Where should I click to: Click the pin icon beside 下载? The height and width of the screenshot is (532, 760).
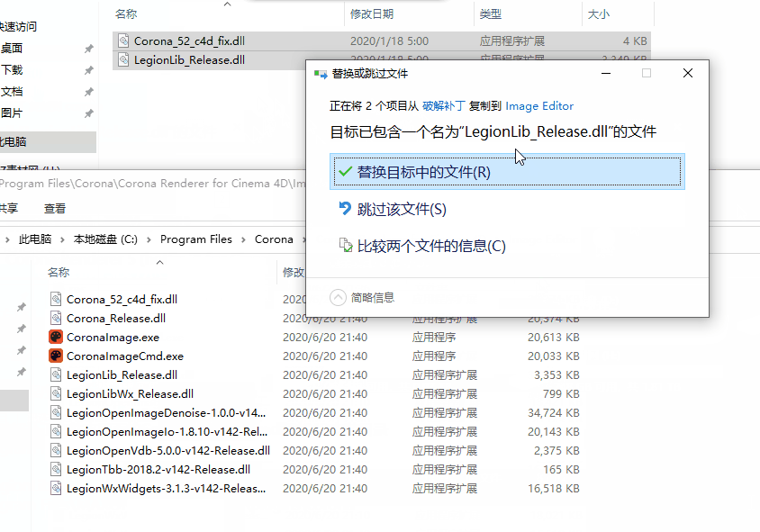(x=88, y=70)
